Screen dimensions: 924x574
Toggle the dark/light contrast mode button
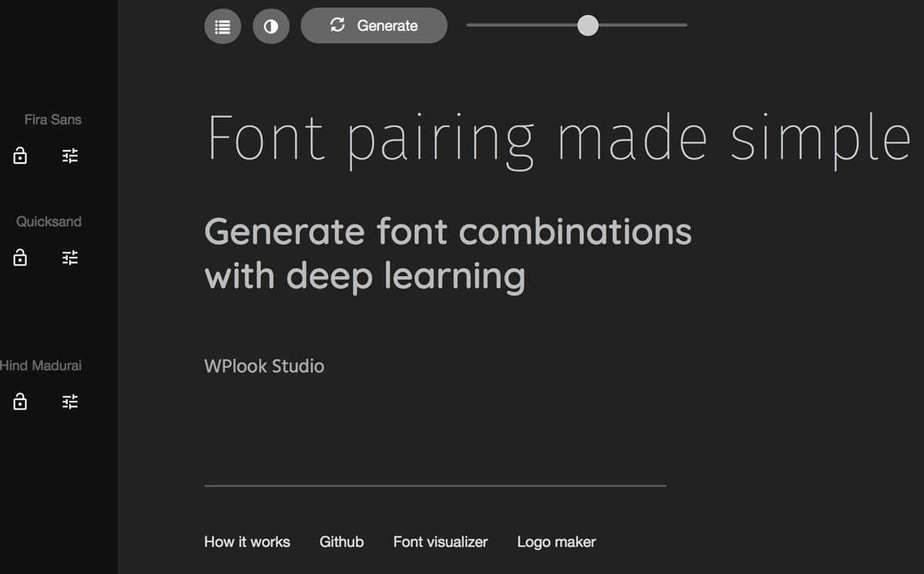click(271, 26)
